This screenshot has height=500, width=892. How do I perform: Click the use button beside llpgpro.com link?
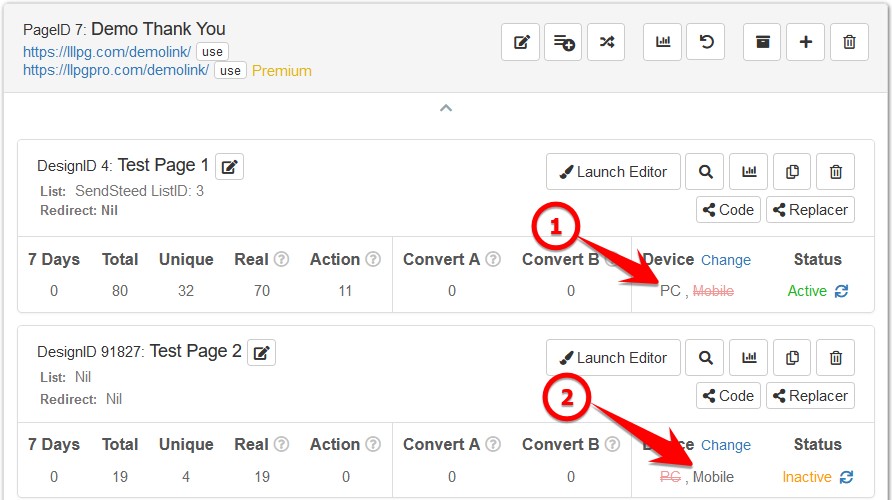click(x=230, y=71)
